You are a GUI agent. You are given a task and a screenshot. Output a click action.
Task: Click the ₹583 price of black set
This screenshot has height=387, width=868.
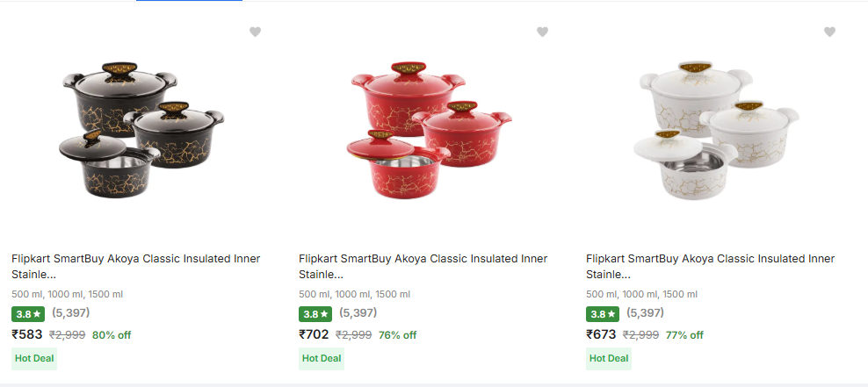27,334
